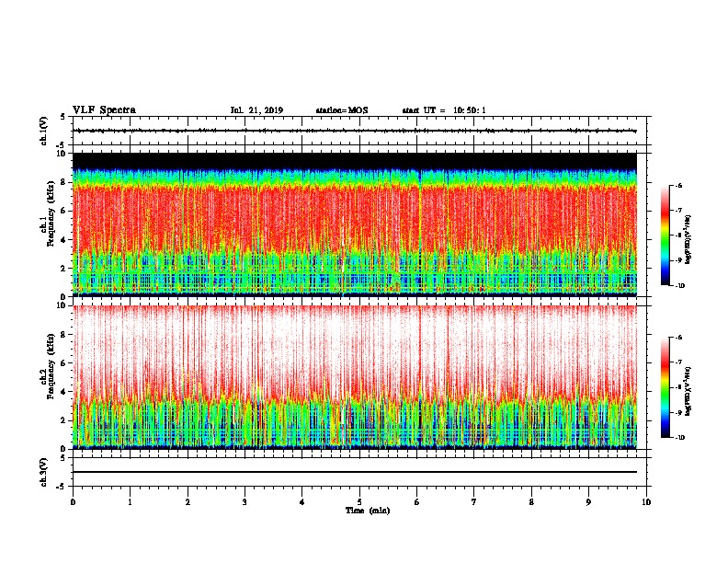Screen dimensions: 728x563
Task: Click the "-10" label on ch.1 colorbar
Action: point(679,286)
